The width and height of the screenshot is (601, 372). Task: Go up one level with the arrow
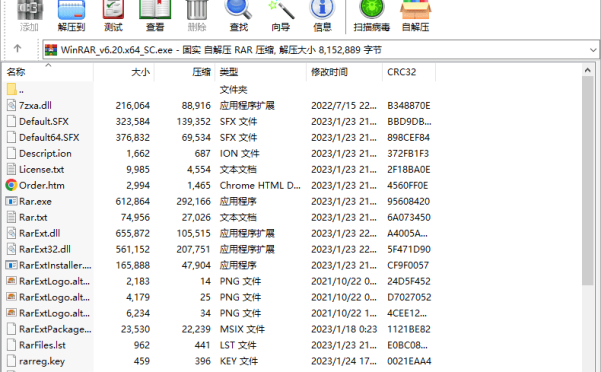click(x=17, y=48)
